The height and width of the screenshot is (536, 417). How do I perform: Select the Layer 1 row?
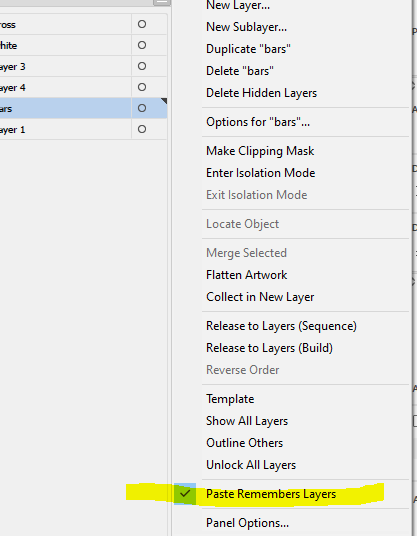click(x=83, y=130)
